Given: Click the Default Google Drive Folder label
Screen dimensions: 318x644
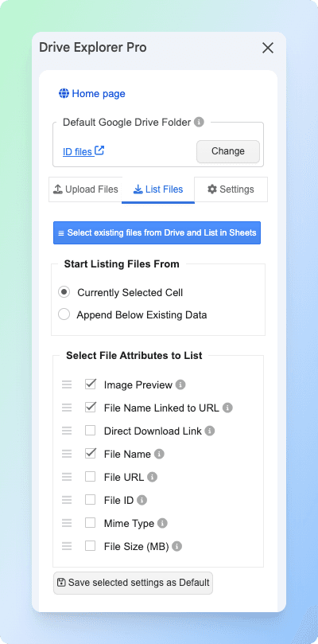Looking at the screenshot, I should point(126,122).
